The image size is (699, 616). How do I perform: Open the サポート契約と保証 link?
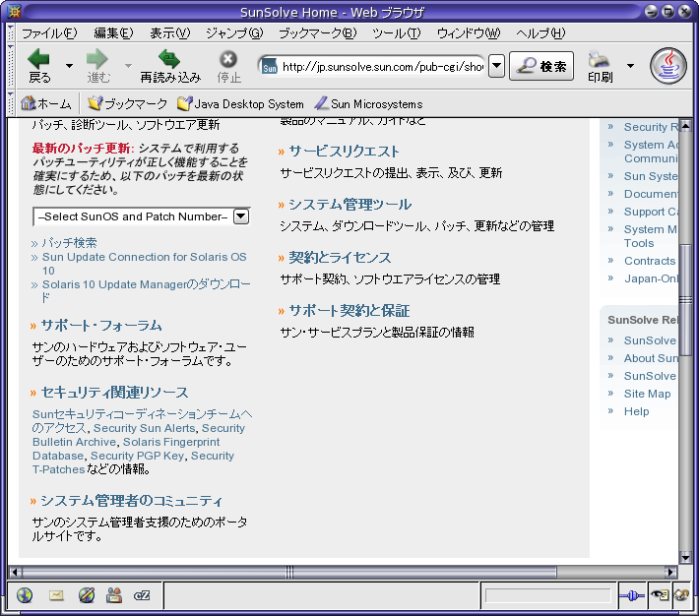click(349, 310)
